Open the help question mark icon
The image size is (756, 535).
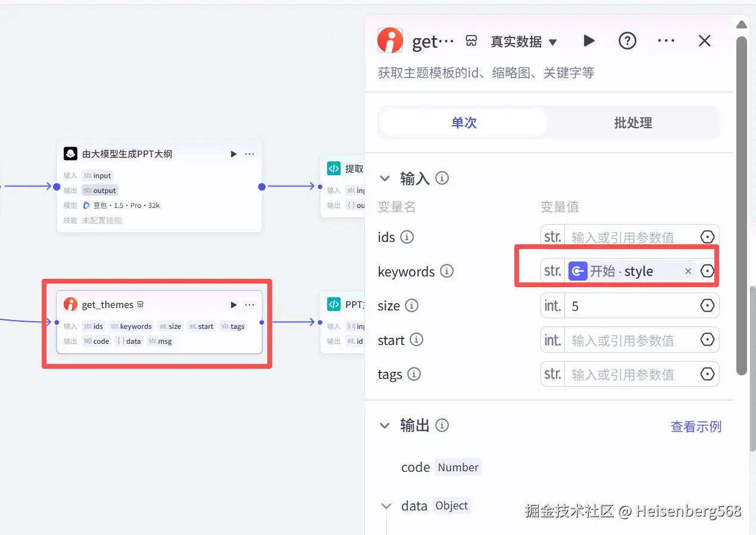627,41
